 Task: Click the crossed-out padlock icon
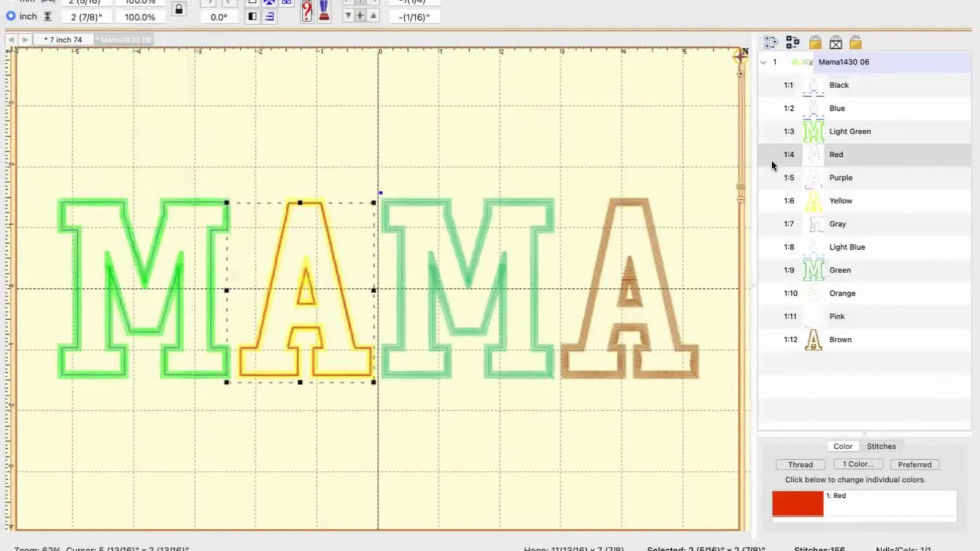(x=835, y=42)
